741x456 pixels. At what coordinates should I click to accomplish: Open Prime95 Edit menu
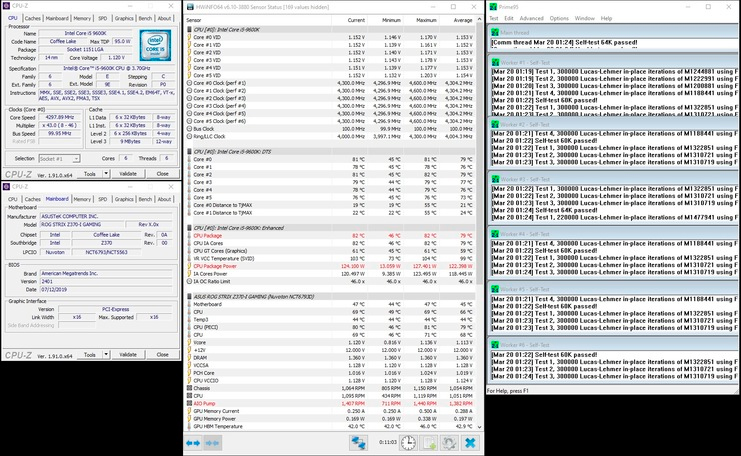[509, 18]
